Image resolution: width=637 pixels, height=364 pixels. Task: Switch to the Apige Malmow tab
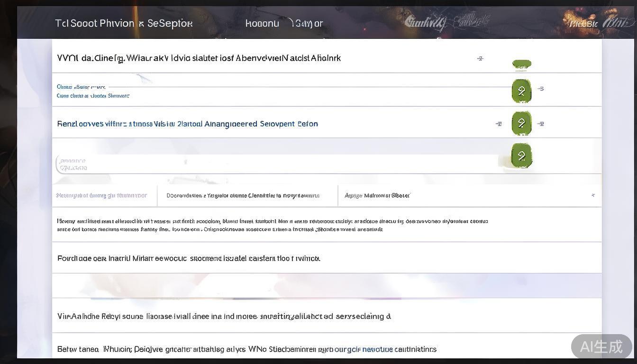click(x=377, y=195)
